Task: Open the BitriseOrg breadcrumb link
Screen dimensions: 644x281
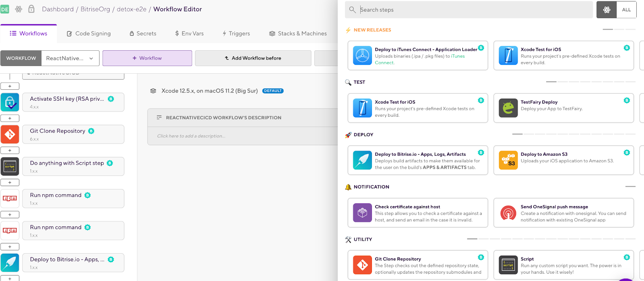Action: 95,9
